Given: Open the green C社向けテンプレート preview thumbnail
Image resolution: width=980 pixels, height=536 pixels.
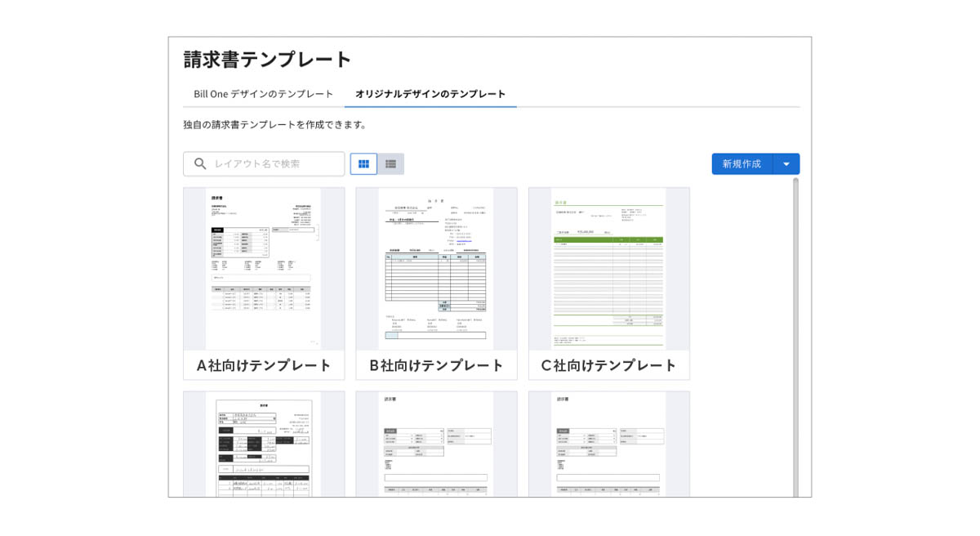Looking at the screenshot, I should [x=609, y=269].
